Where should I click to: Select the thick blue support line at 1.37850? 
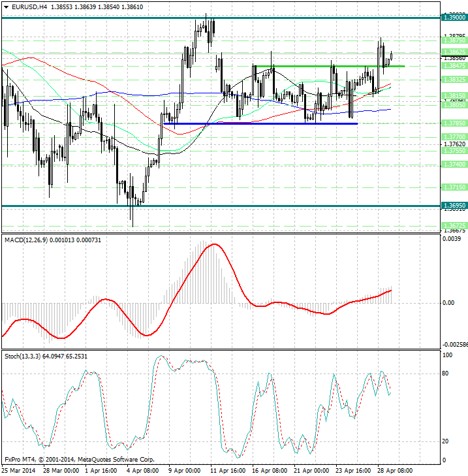[260, 123]
